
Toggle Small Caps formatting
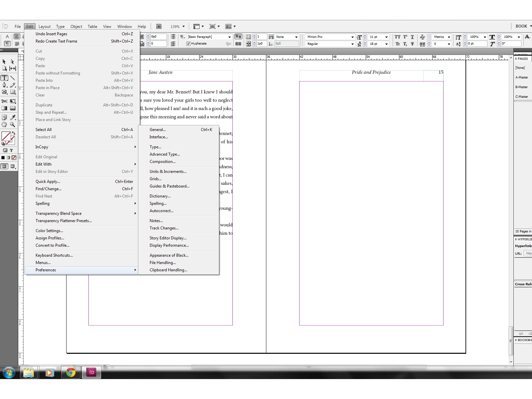397,44
